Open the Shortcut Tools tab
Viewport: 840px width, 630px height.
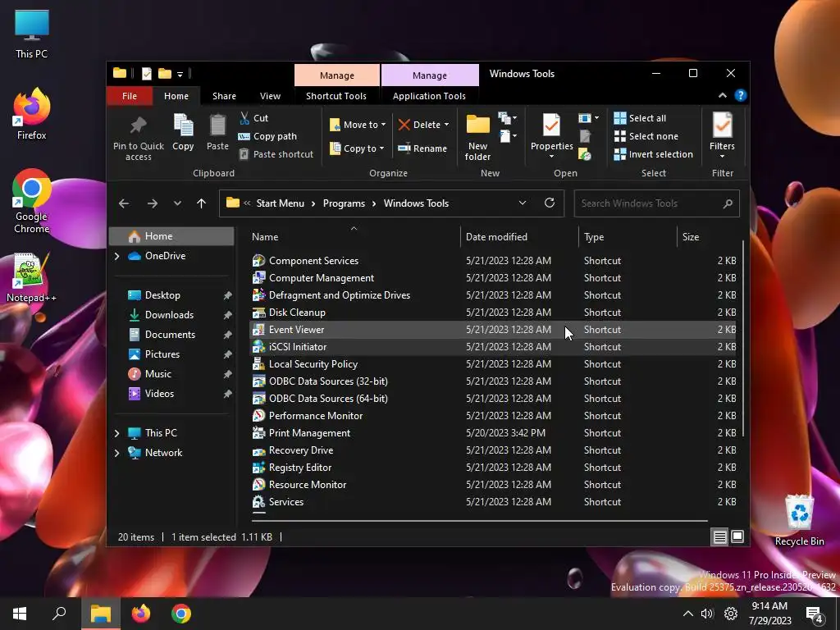coord(336,96)
